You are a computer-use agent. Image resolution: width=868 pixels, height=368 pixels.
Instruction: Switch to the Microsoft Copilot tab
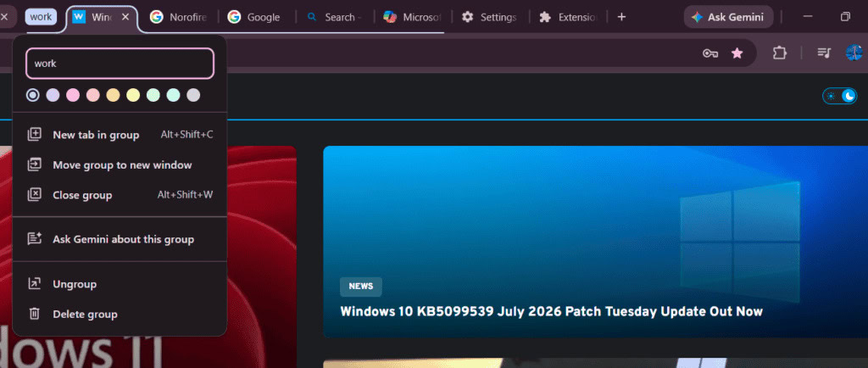pos(412,17)
